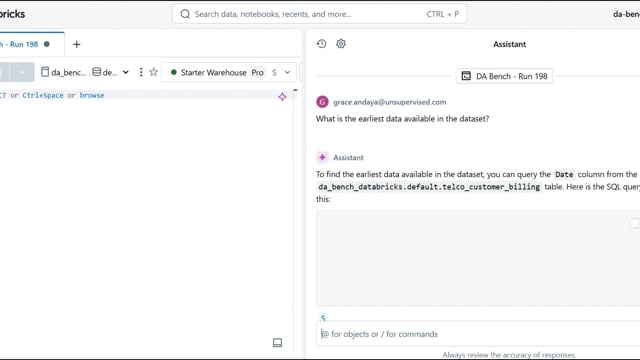This screenshot has height=360, width=640.
Task: Focus the Assistant prompt input field
Action: click(478, 334)
